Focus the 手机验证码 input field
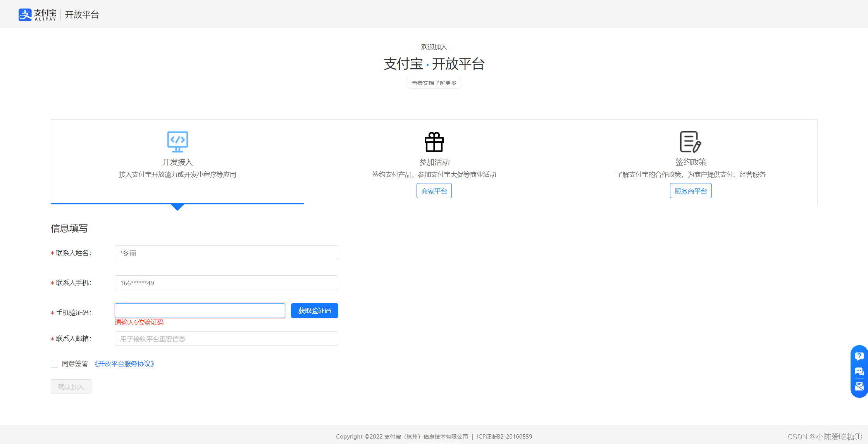Screen dimensions: 868x444 tap(200, 311)
